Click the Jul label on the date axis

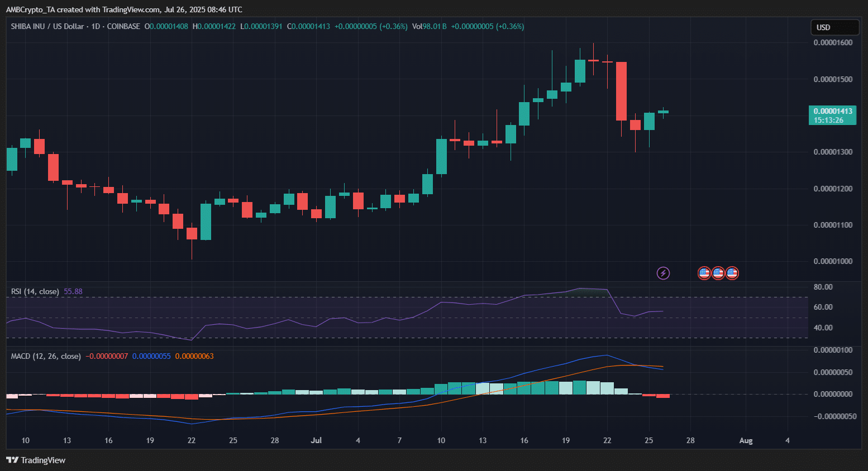point(316,440)
